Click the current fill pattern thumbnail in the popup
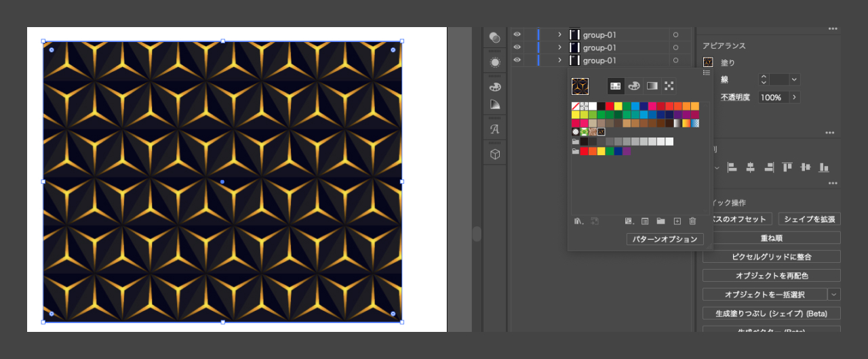The image size is (868, 359). coord(580,86)
